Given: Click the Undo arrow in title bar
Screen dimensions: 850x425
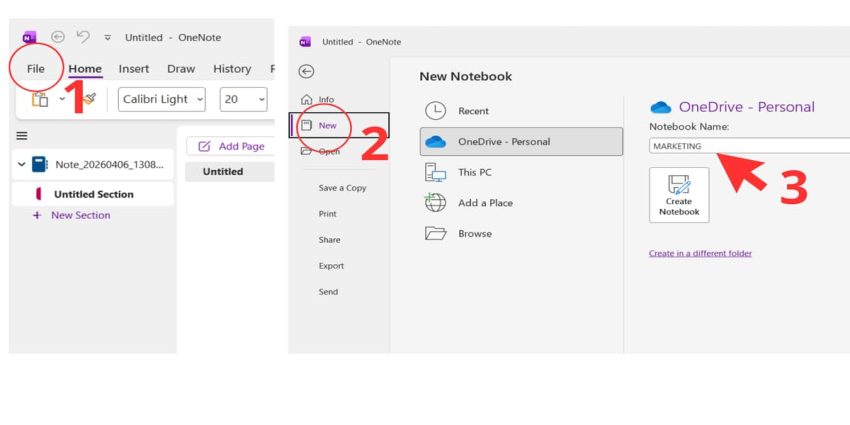Looking at the screenshot, I should pos(83,36).
